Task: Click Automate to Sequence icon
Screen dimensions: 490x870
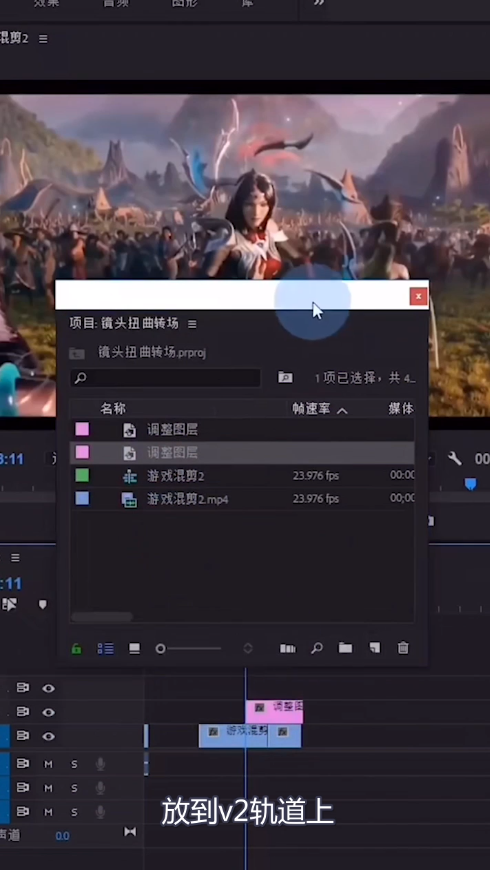Action: coord(287,648)
